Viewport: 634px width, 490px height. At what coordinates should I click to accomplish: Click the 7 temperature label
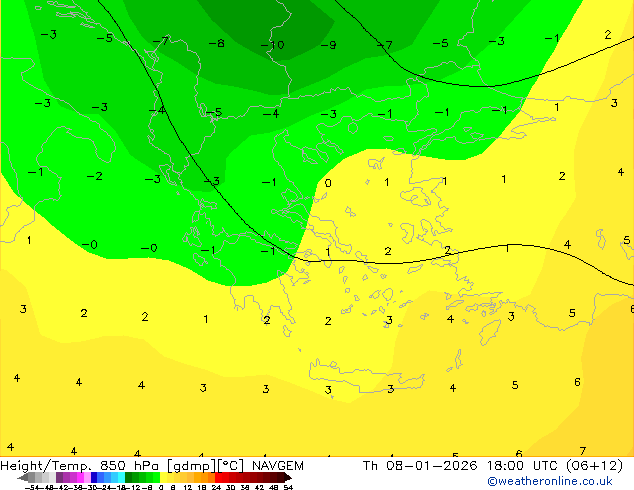coord(583,451)
